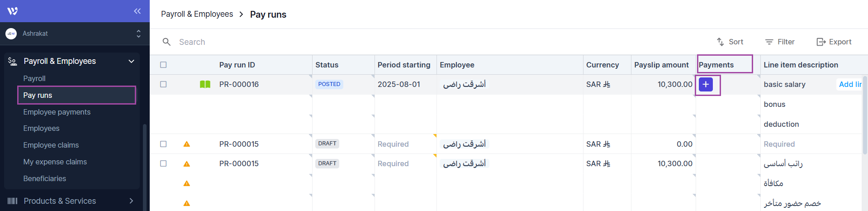
Task: Click the Payroll & Employees money icon
Action: point(13,61)
